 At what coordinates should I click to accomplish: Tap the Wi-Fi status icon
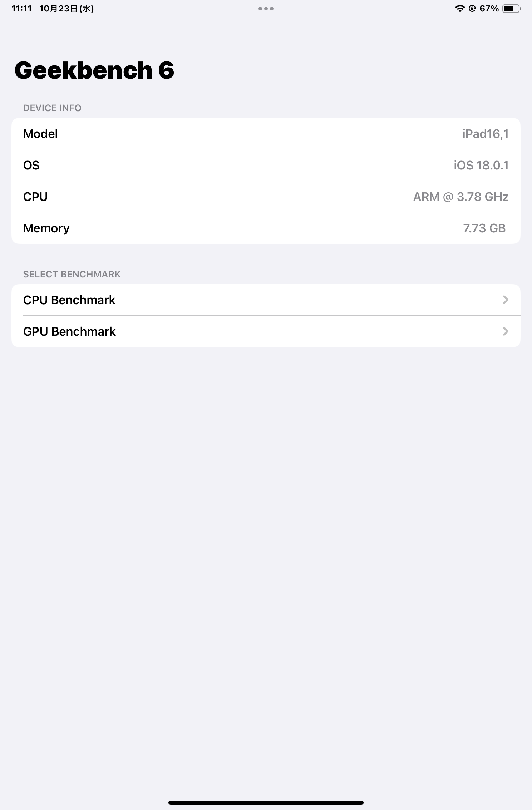[460, 9]
